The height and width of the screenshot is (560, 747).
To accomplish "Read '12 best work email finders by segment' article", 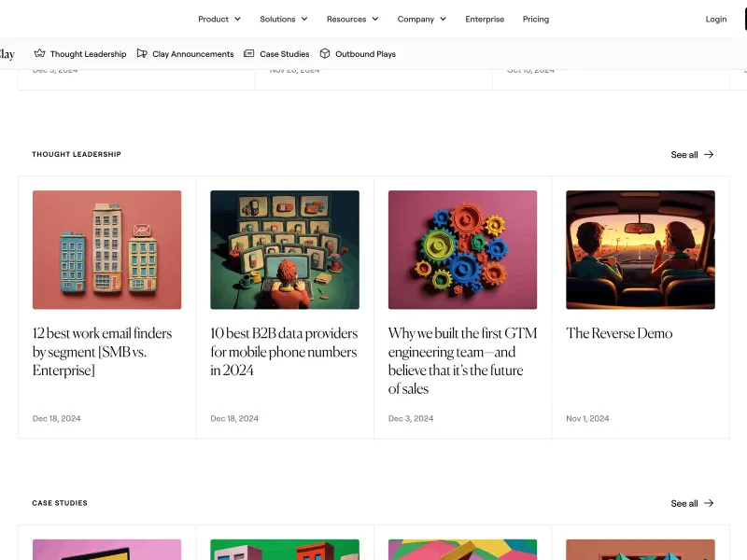I will 103,352.
